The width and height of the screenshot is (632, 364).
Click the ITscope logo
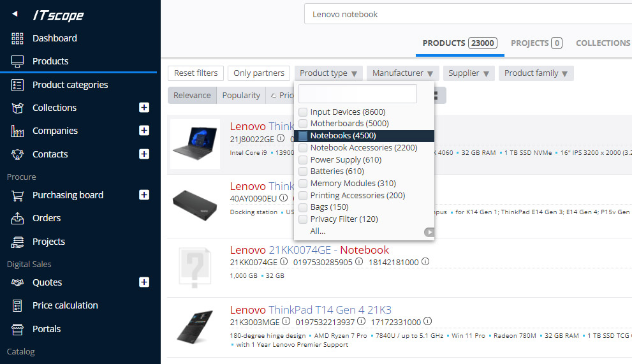click(58, 15)
